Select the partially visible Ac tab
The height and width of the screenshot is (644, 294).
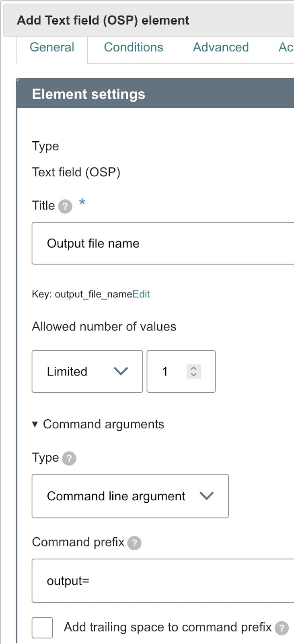pos(286,47)
